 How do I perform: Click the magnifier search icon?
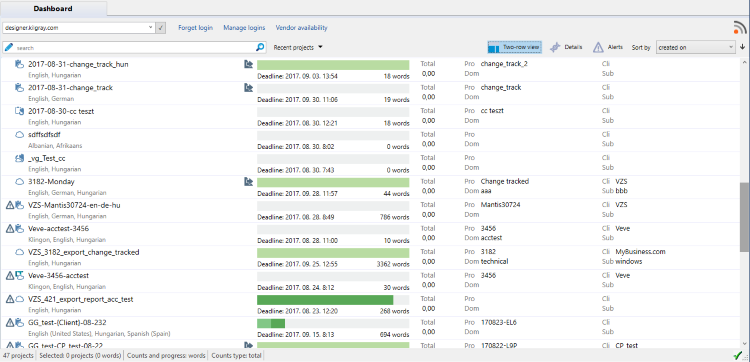tap(260, 47)
